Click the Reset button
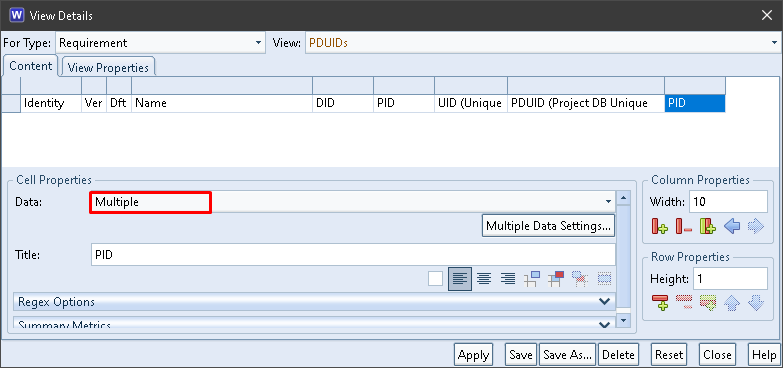 [669, 355]
